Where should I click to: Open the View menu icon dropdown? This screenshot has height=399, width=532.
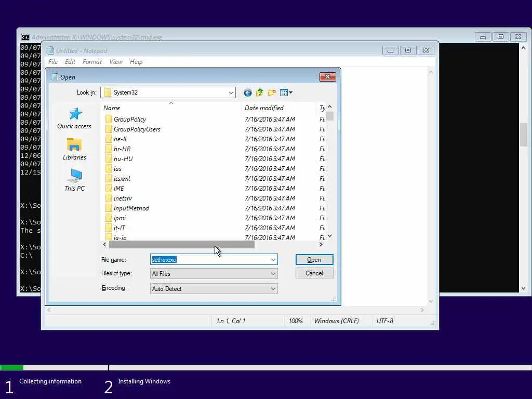286,92
